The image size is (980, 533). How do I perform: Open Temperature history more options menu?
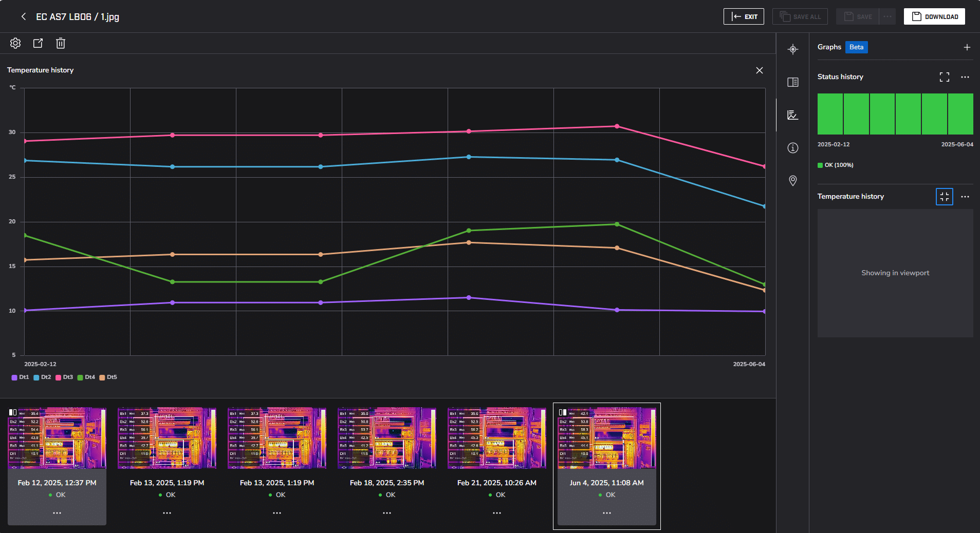(x=965, y=197)
